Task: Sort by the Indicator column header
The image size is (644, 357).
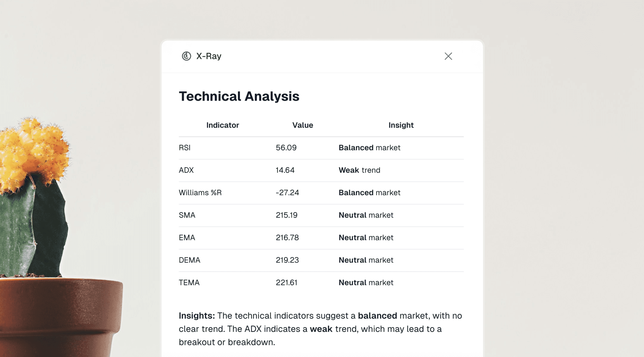Action: pyautogui.click(x=222, y=125)
